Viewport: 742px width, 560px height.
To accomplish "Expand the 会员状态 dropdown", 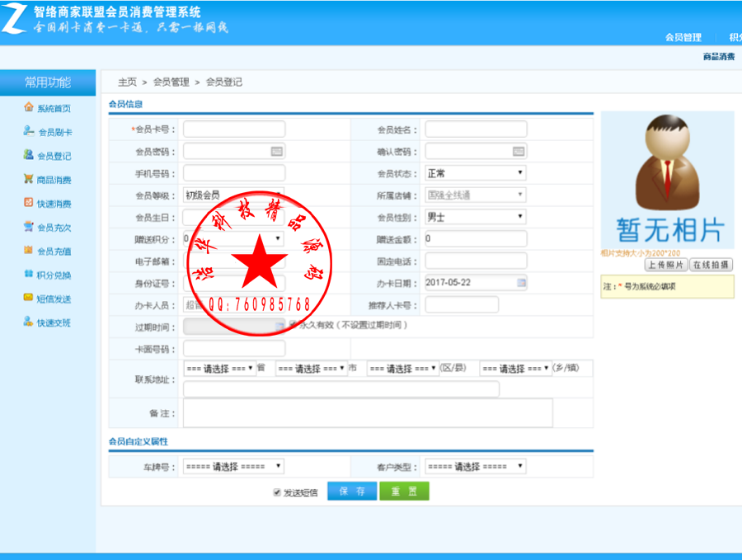I will click(476, 173).
